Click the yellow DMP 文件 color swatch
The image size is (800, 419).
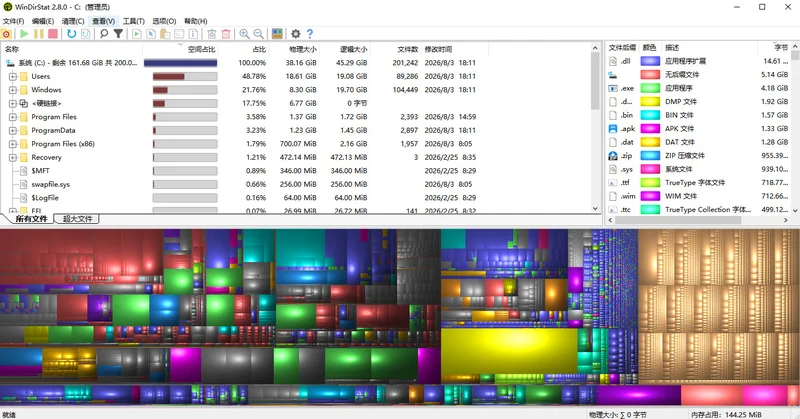[x=650, y=102]
